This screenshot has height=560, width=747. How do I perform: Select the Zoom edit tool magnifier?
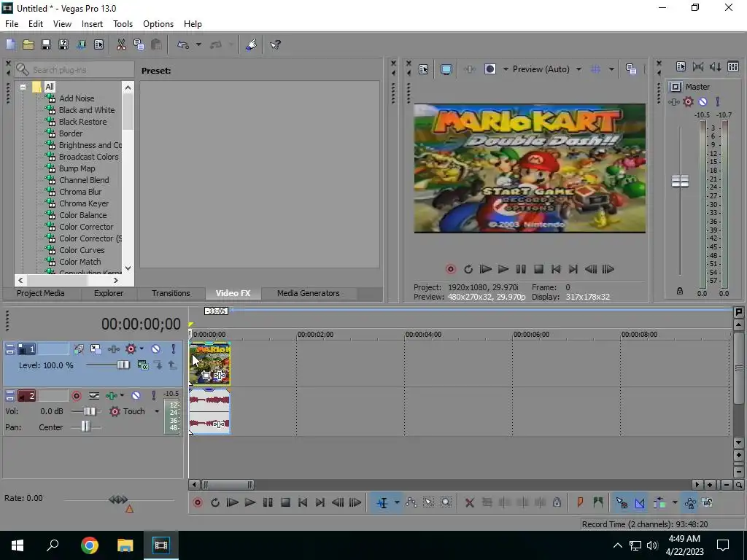446,503
